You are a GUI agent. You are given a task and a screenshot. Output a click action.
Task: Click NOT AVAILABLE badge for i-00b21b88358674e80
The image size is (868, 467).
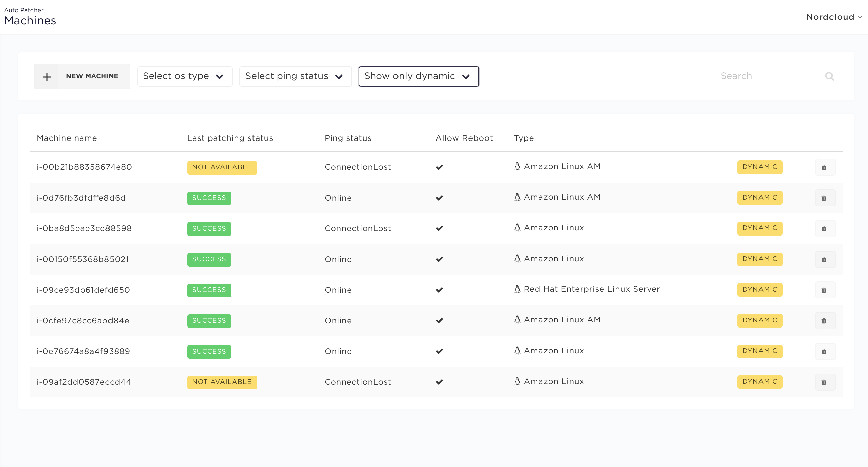[x=222, y=167]
